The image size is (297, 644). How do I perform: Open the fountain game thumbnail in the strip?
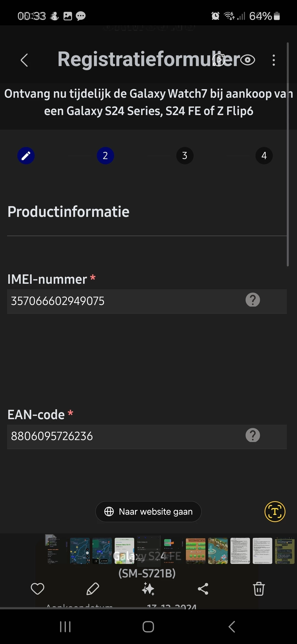coord(218,551)
